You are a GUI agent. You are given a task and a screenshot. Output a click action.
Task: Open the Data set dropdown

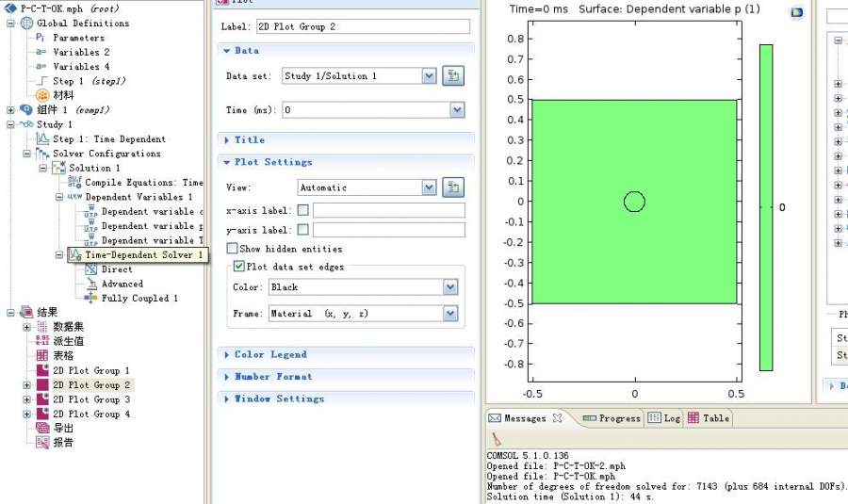pos(429,75)
